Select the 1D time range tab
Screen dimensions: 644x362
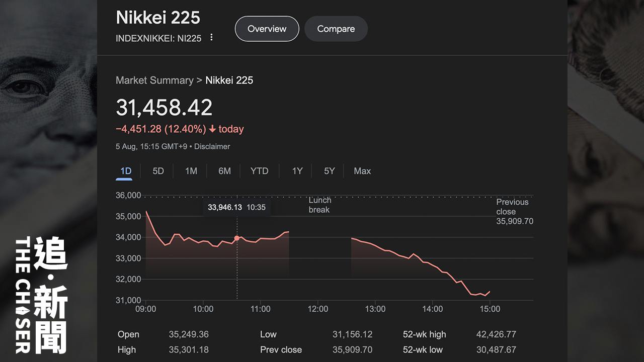tap(126, 171)
